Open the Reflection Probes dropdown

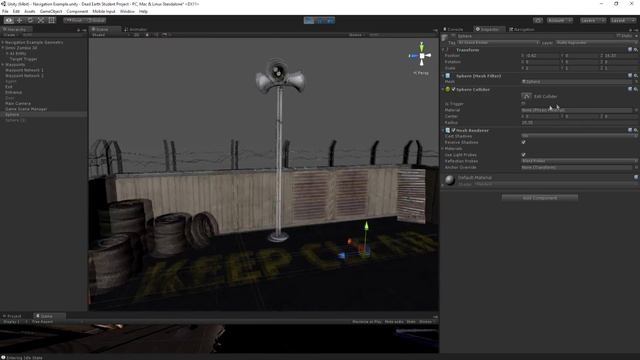coord(579,161)
